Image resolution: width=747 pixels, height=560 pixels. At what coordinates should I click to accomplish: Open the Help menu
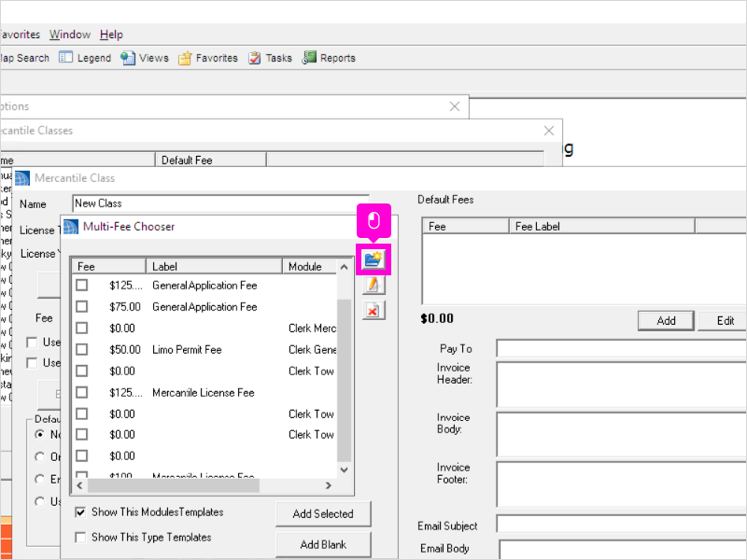point(111,35)
